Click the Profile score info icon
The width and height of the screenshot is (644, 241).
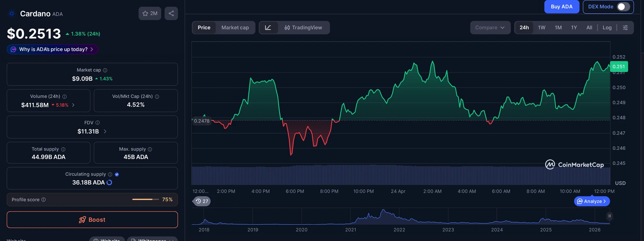(x=44, y=200)
